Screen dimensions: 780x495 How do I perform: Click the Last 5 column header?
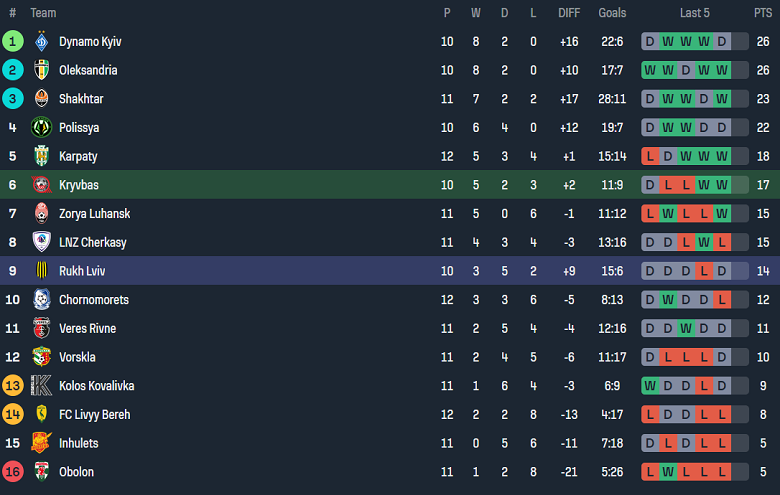coord(695,13)
